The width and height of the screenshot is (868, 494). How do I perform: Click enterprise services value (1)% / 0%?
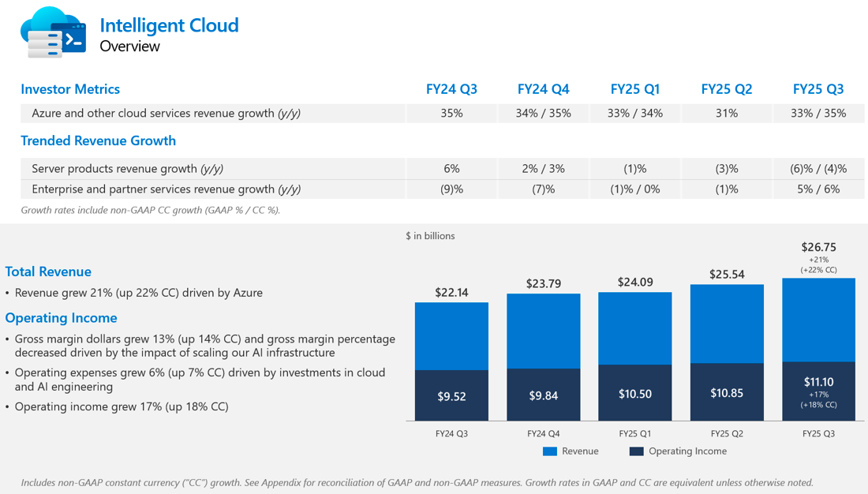[x=635, y=189]
